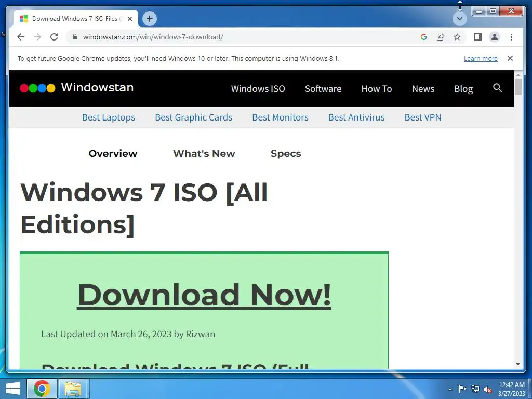532x399 pixels.
Task: Bookmark this page with the star
Action: pos(457,37)
